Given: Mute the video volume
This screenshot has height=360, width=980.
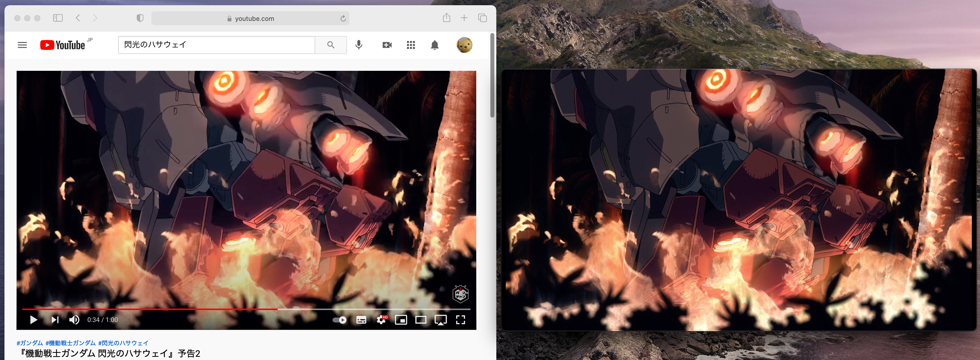Looking at the screenshot, I should (74, 320).
